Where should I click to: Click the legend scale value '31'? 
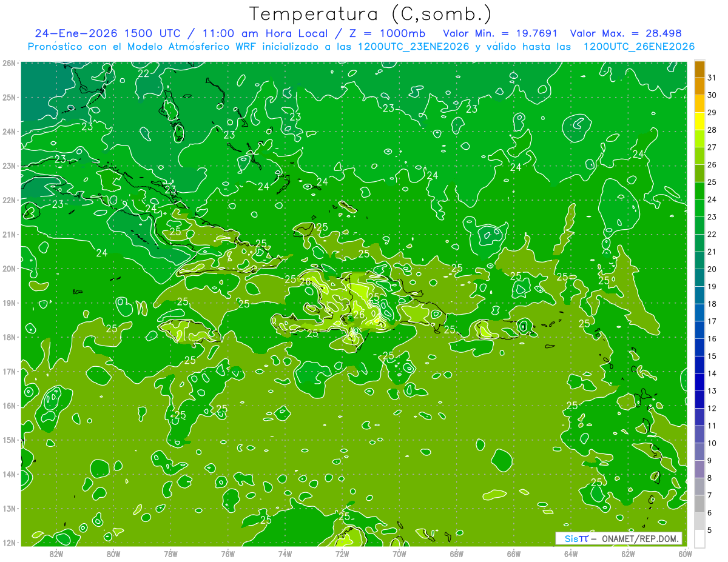tap(712, 77)
